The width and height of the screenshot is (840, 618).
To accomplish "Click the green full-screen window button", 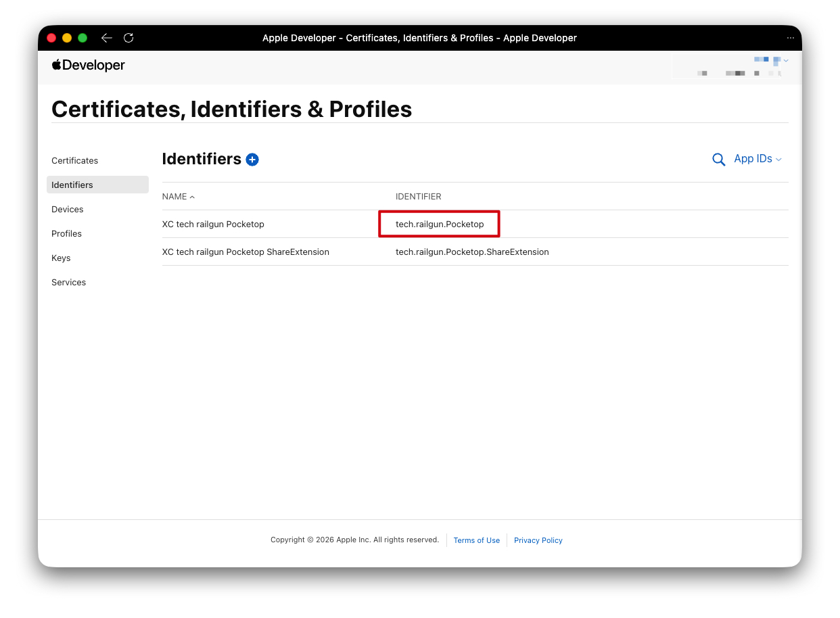I will coord(83,38).
